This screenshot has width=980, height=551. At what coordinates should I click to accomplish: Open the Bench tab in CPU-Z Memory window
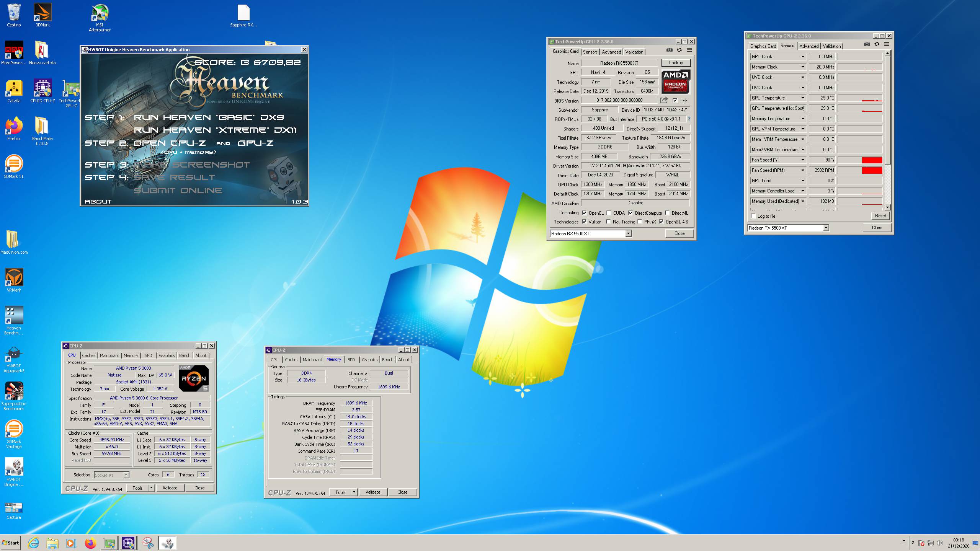tap(387, 359)
